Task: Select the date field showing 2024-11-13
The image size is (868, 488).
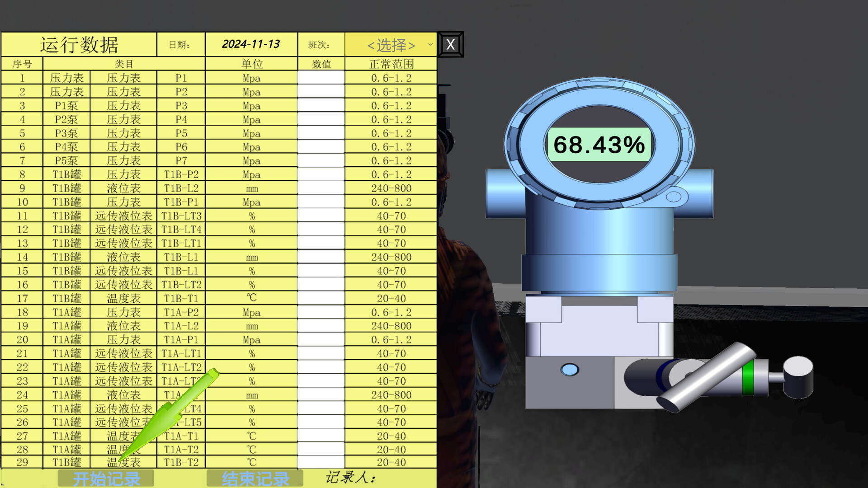Action: click(x=251, y=45)
